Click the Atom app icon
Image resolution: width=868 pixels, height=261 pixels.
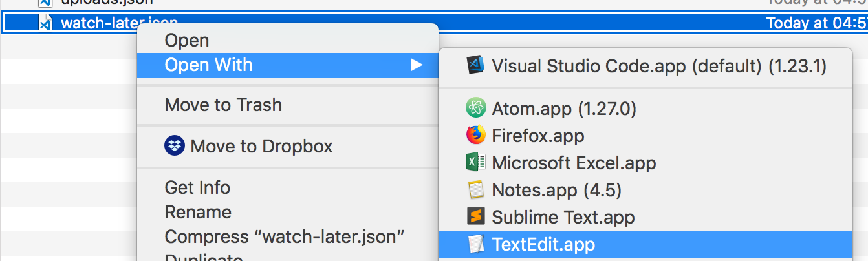coord(475,109)
